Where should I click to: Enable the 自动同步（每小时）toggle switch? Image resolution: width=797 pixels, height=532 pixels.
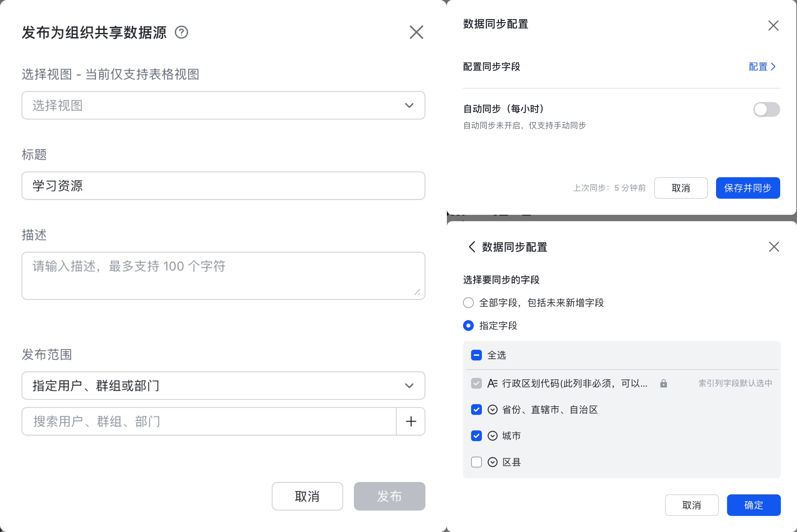point(766,109)
